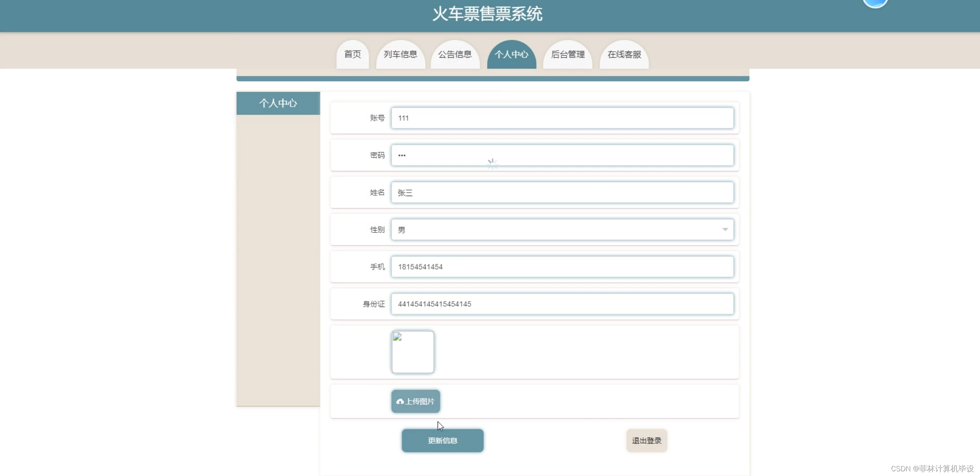
Task: Click the avatar icon at top right corner
Action: point(876,3)
